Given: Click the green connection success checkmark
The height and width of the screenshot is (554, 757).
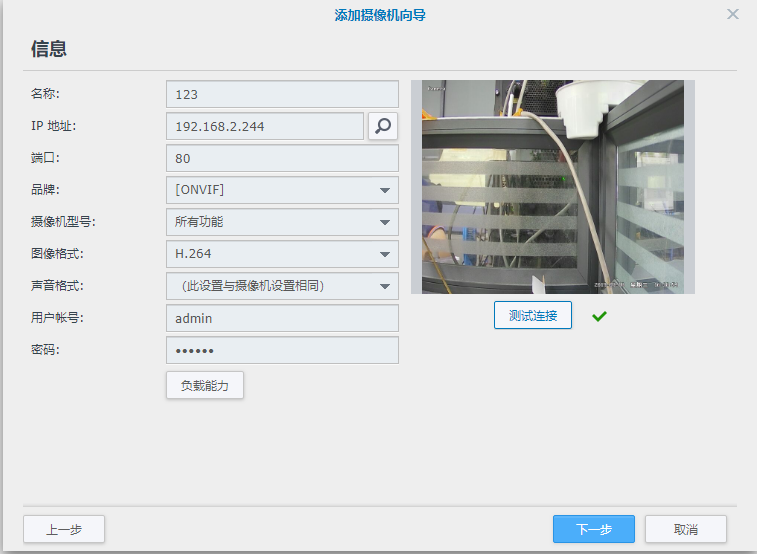Looking at the screenshot, I should 599,316.
